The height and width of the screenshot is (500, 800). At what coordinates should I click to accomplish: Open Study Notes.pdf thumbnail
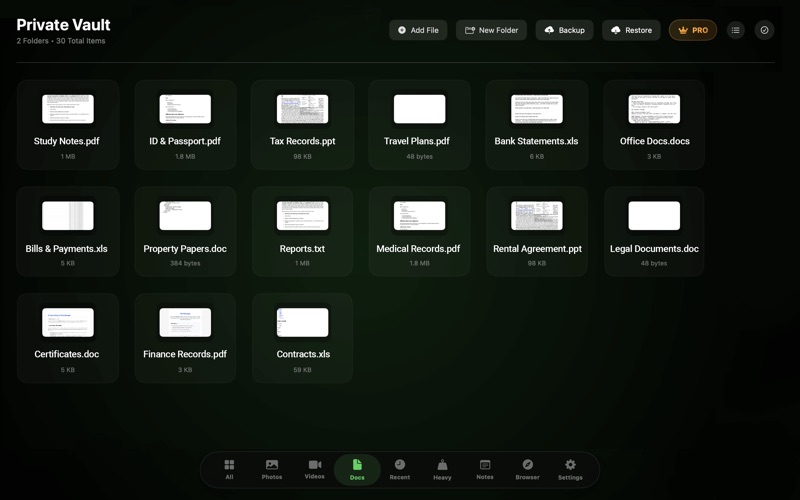(x=68, y=109)
